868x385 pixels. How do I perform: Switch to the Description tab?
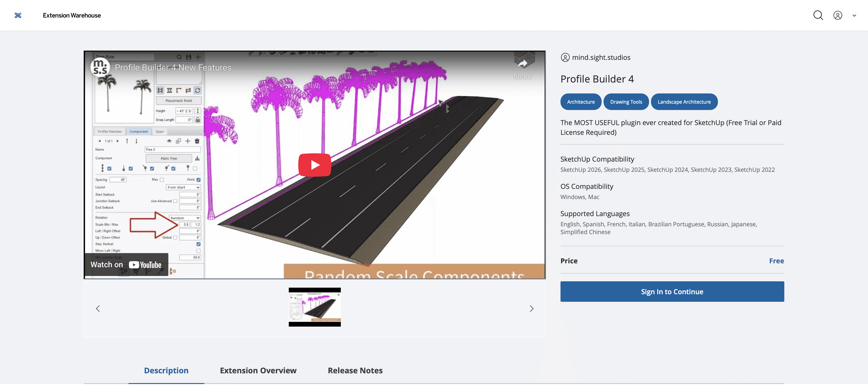[166, 370]
